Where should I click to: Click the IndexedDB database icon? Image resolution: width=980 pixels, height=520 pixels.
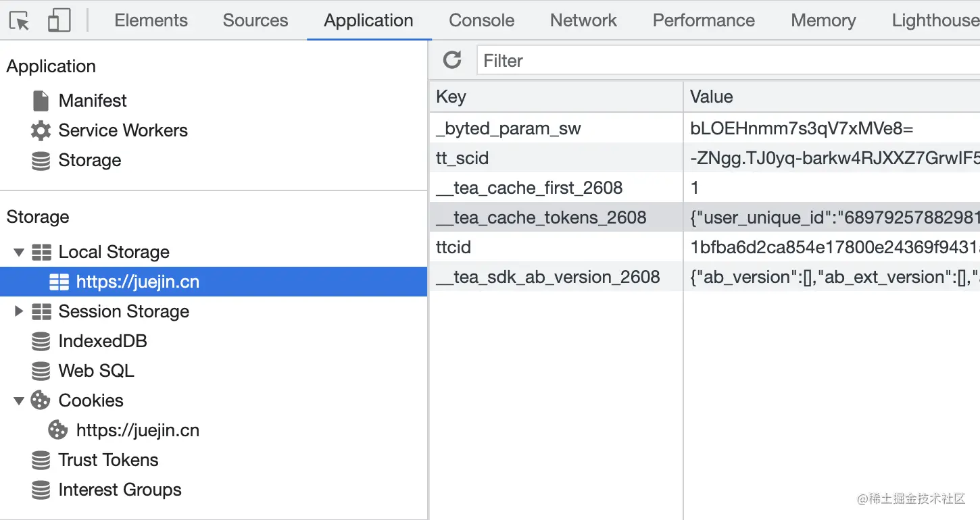[41, 341]
